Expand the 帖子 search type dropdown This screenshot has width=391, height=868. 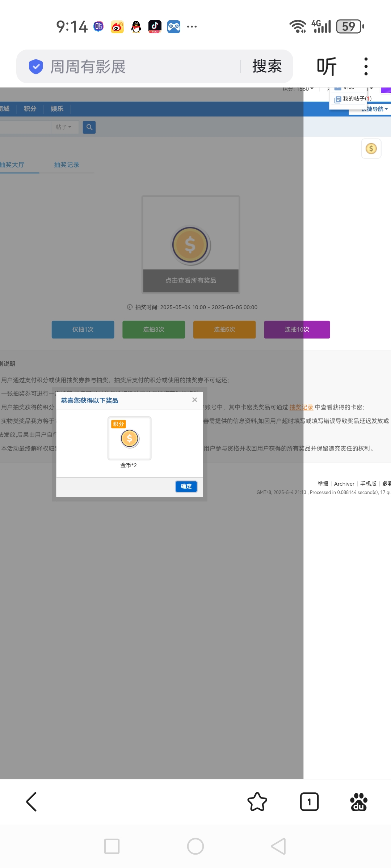(x=64, y=127)
